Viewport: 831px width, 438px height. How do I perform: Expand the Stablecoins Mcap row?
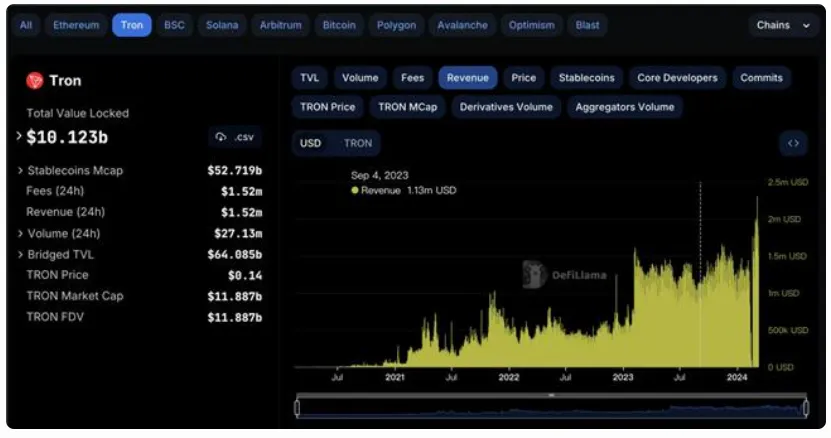click(20, 170)
